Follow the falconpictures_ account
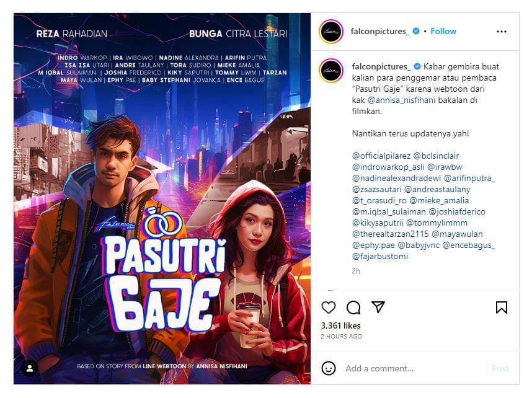Screen dimensions: 532x398 pyautogui.click(x=443, y=31)
